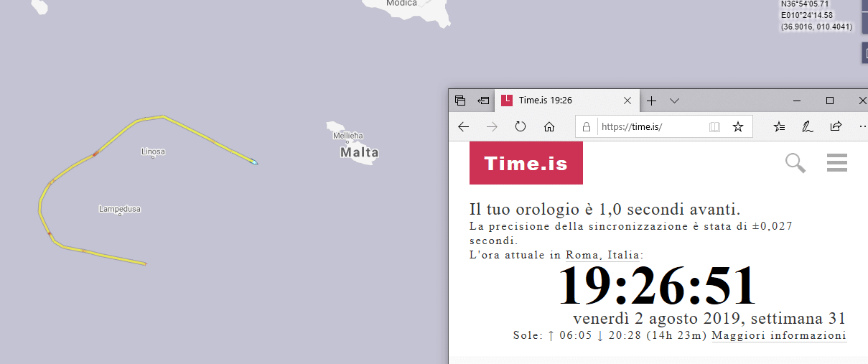Open the Time.is search magnifier
The height and width of the screenshot is (364, 868).
tap(795, 163)
